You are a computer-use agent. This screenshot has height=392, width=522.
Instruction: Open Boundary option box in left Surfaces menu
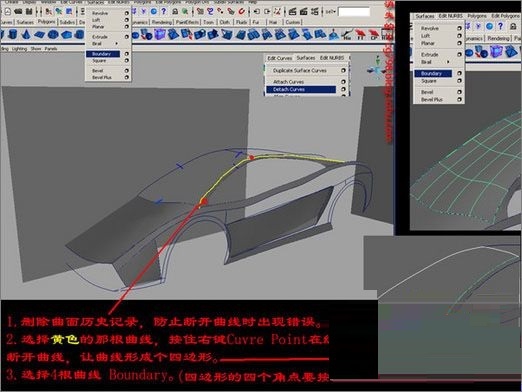point(126,54)
